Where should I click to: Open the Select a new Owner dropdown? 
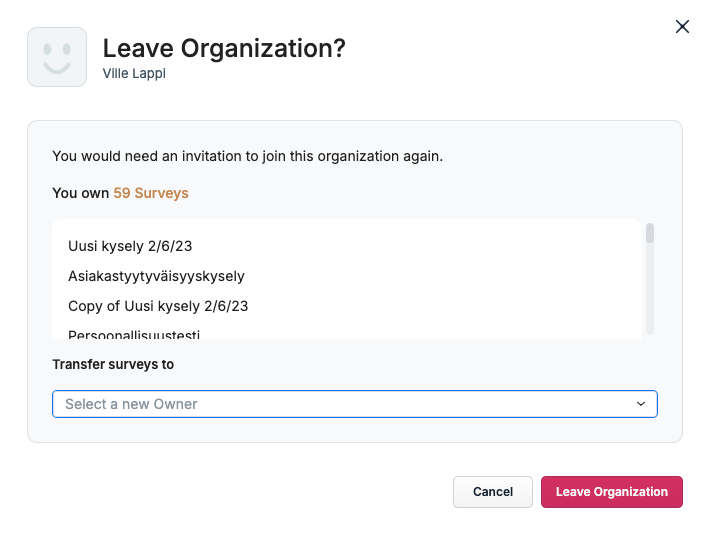355,404
